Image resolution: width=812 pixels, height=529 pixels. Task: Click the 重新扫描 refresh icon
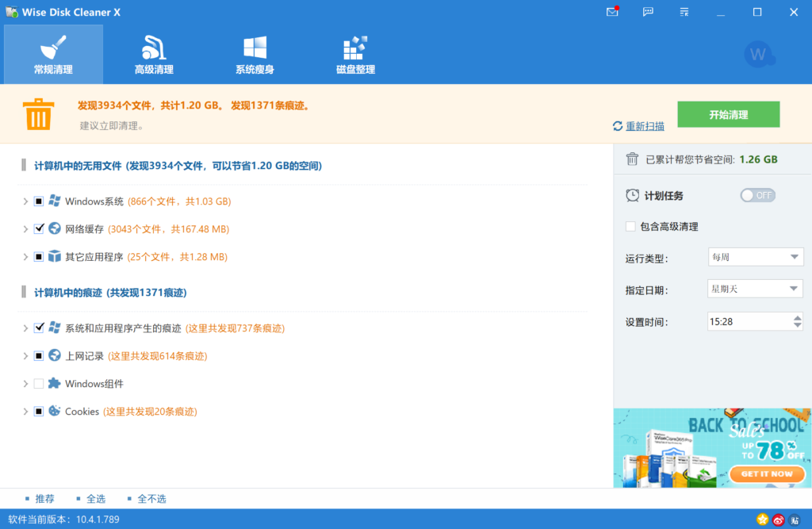point(618,126)
